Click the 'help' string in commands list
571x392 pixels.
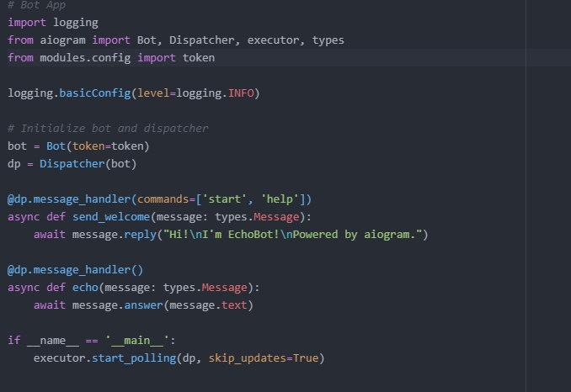click(280, 199)
